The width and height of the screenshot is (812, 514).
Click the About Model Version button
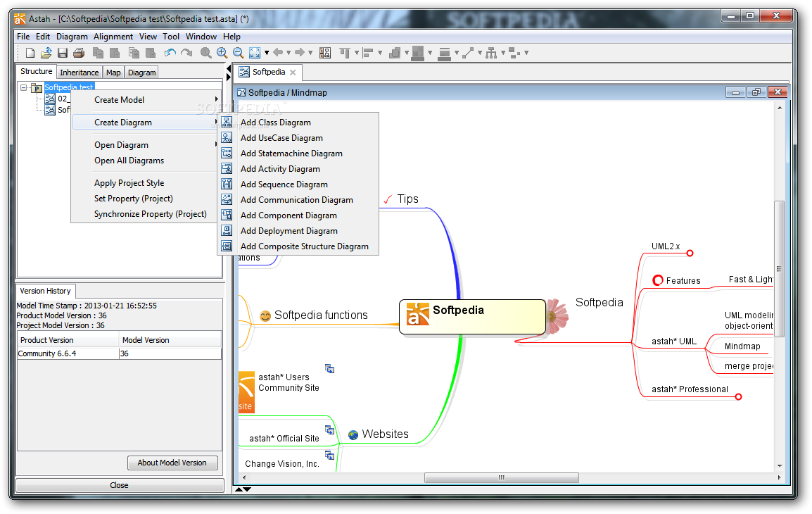pyautogui.click(x=172, y=463)
